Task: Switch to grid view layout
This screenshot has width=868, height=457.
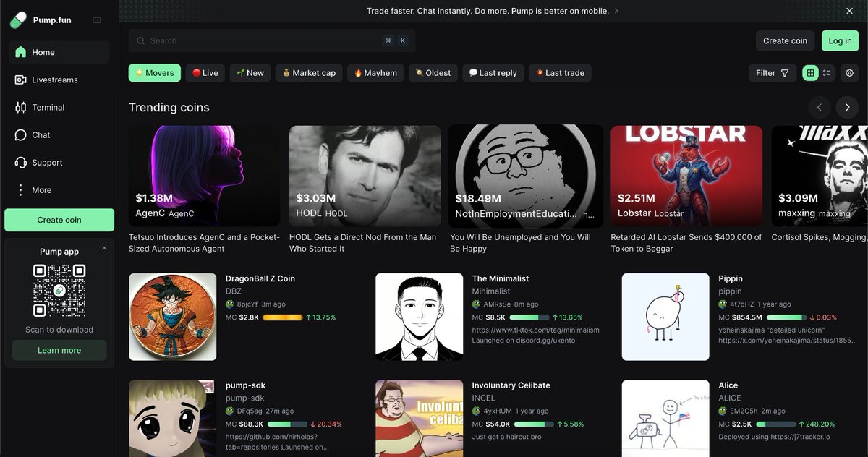Action: [810, 73]
